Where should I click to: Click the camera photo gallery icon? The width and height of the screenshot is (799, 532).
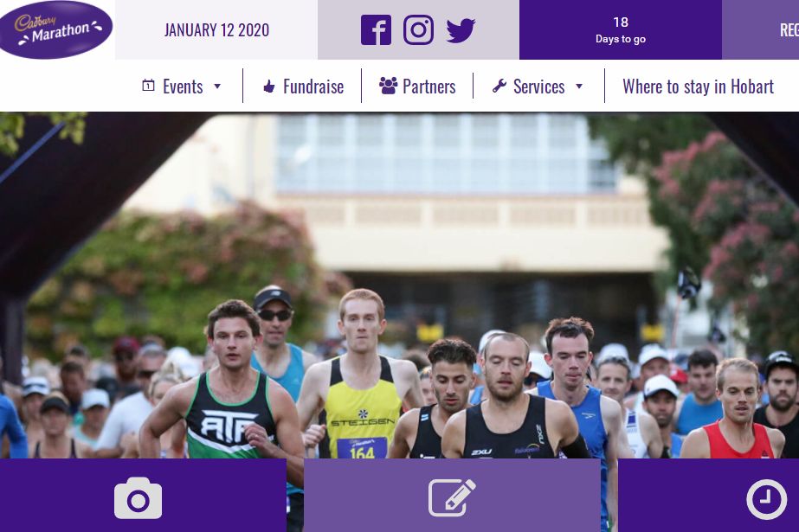pos(139,498)
